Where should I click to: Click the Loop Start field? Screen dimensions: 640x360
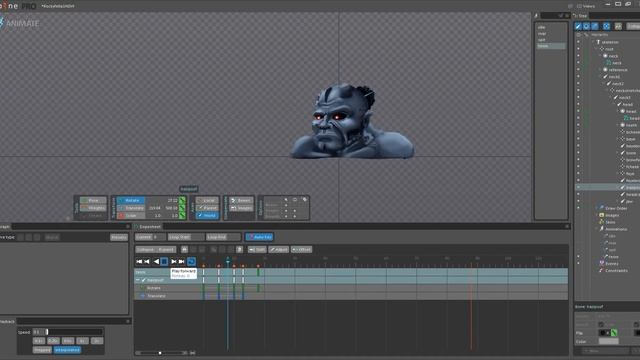click(x=186, y=237)
